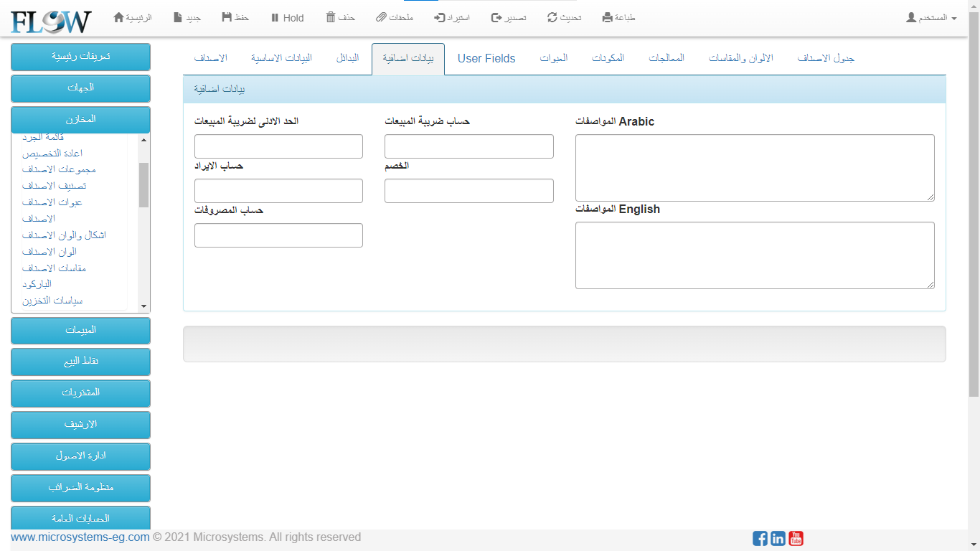Screen dimensions: 980x551
Task: Expand the المشتريات sidebar section
Action: 80,393
